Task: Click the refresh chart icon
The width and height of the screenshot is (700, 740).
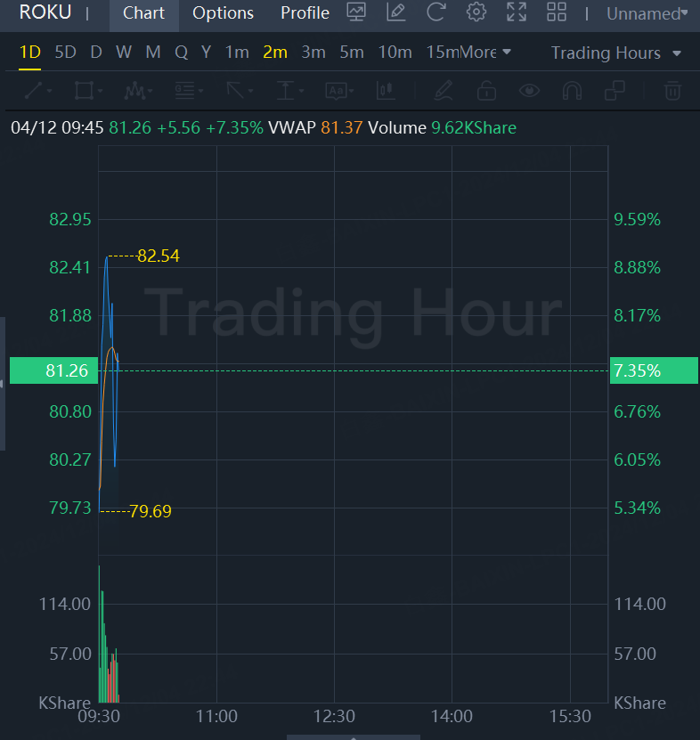Action: tap(436, 12)
